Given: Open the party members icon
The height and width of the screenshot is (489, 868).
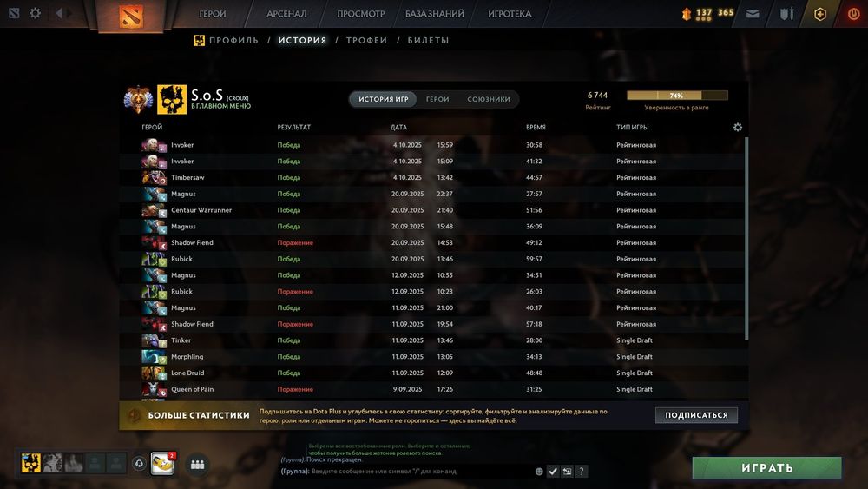Looking at the screenshot, I should click(198, 464).
